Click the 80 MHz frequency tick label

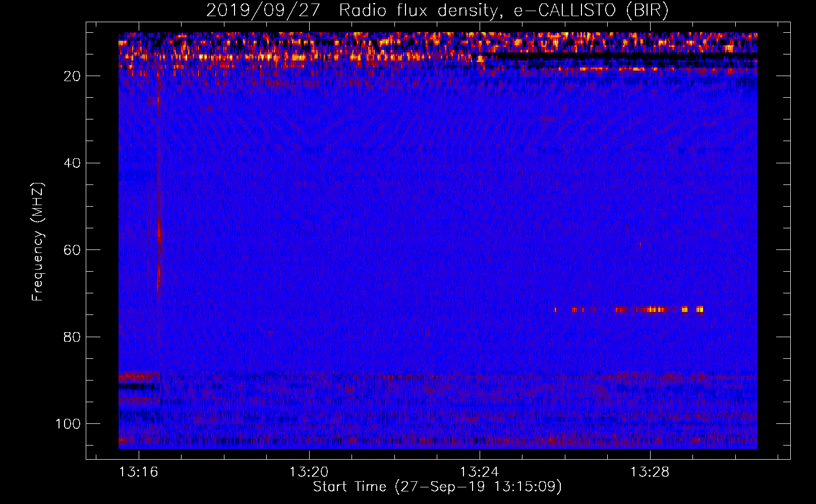(72, 337)
